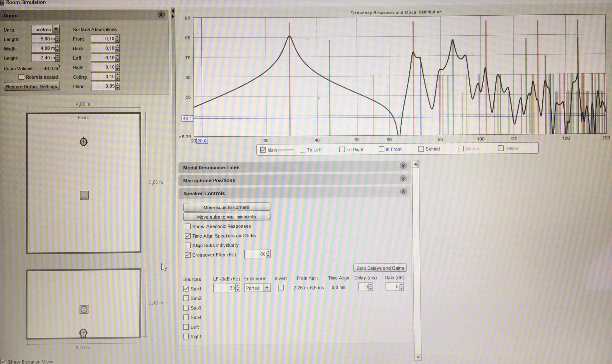Click the room Length field
612x364 pixels.
[43, 39]
